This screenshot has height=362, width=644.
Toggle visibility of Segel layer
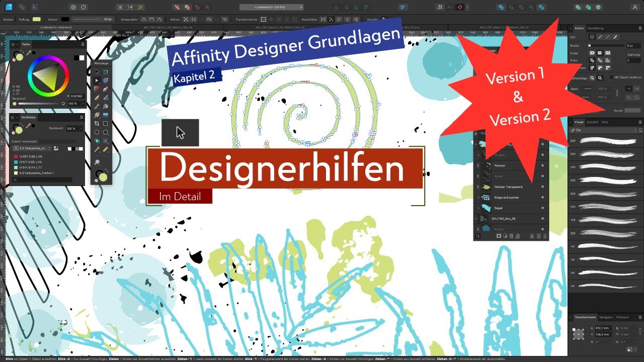tap(542, 208)
